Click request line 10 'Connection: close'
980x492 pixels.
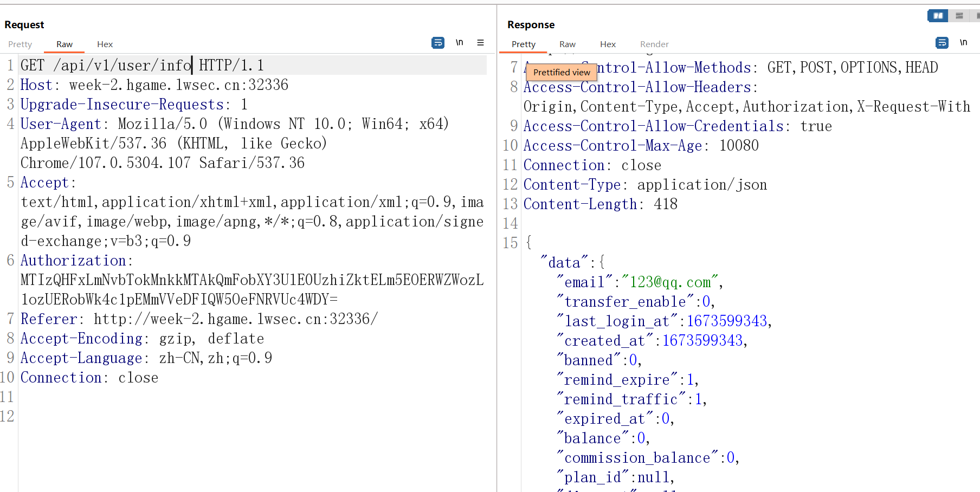[89, 378]
